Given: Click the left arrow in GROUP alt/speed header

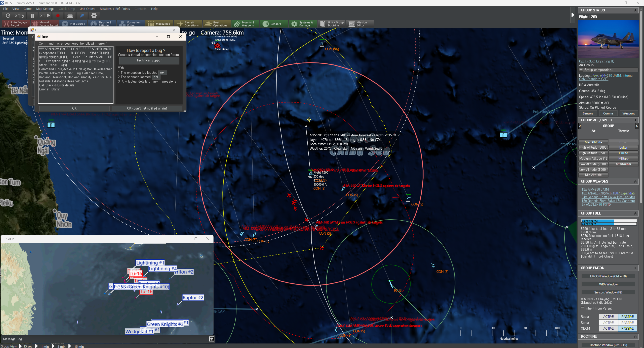Looking at the screenshot, I should (x=580, y=126).
